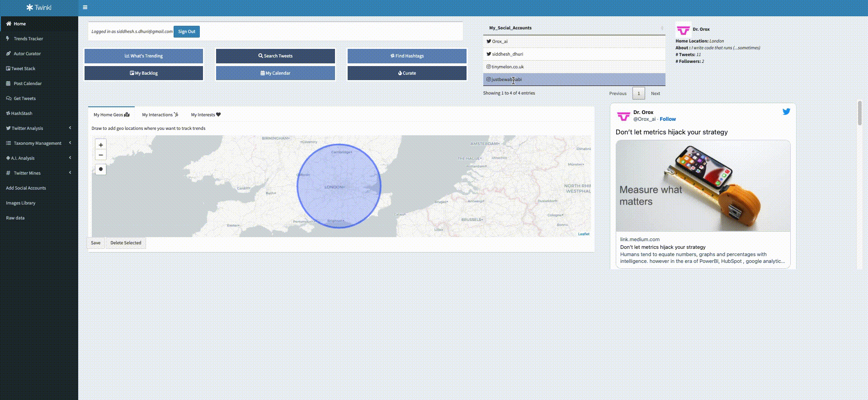The image size is (868, 400).
Task: Click the Dr. Orox profile avatar
Action: [x=683, y=29]
